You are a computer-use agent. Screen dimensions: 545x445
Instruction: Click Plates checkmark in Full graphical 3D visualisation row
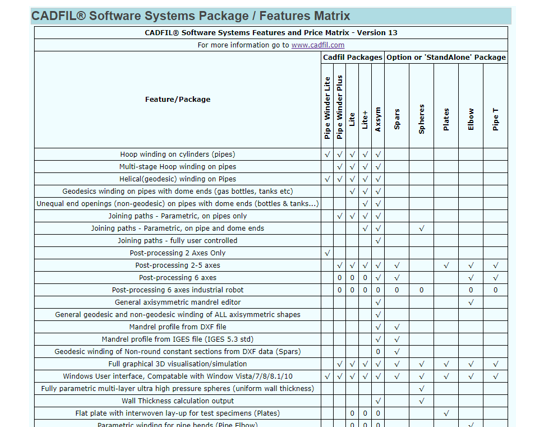446,364
